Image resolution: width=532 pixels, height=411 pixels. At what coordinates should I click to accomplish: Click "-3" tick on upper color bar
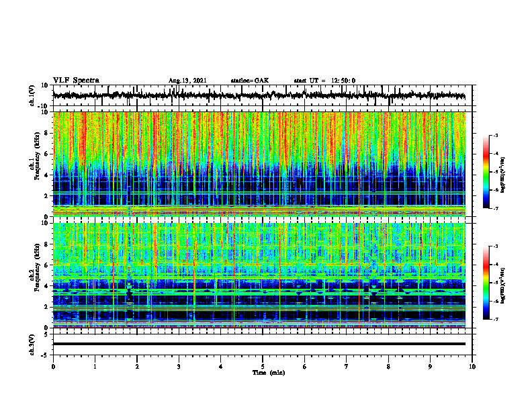point(496,135)
